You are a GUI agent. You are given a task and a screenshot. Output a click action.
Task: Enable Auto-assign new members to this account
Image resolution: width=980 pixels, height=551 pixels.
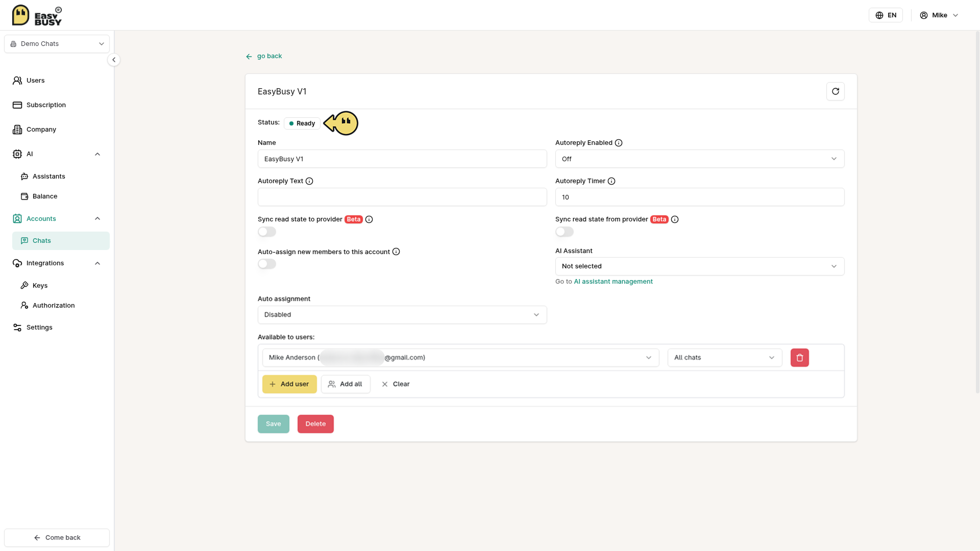(x=267, y=264)
